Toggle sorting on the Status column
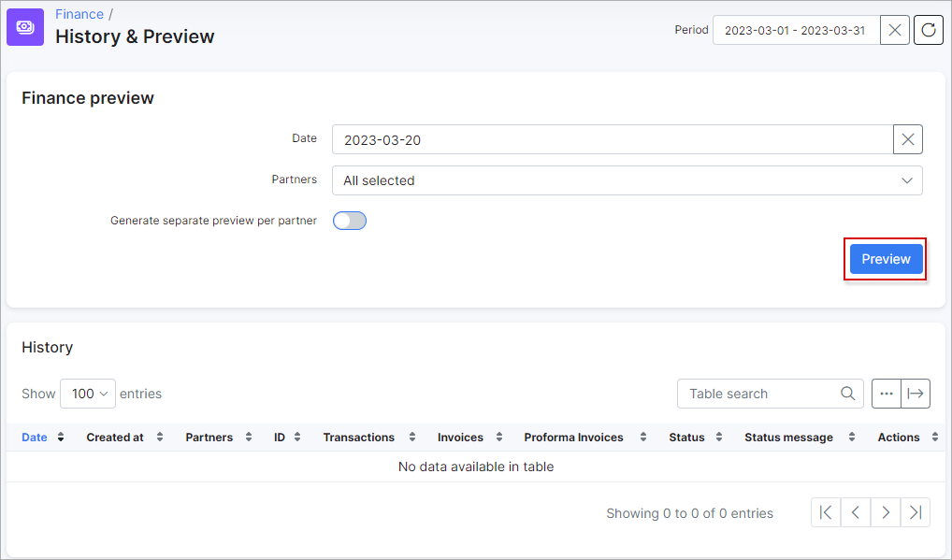The image size is (952, 560). pos(720,437)
